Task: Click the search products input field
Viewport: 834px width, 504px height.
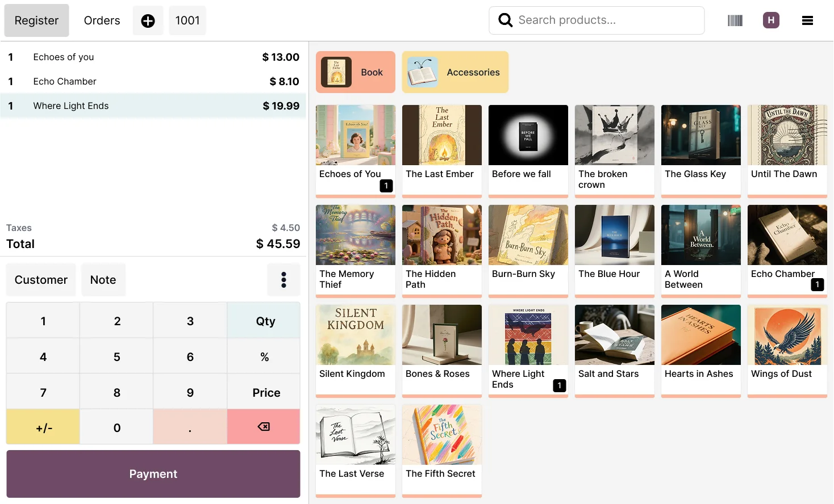Action: [597, 20]
